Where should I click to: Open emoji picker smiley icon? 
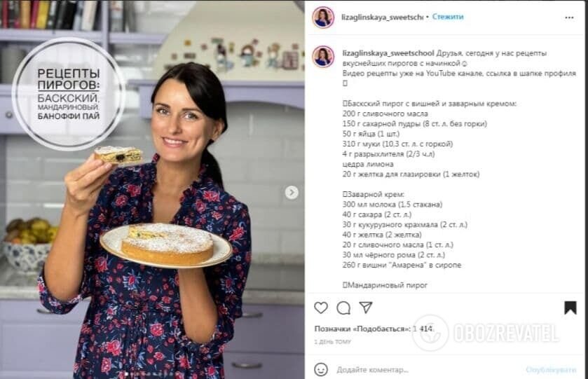320,370
